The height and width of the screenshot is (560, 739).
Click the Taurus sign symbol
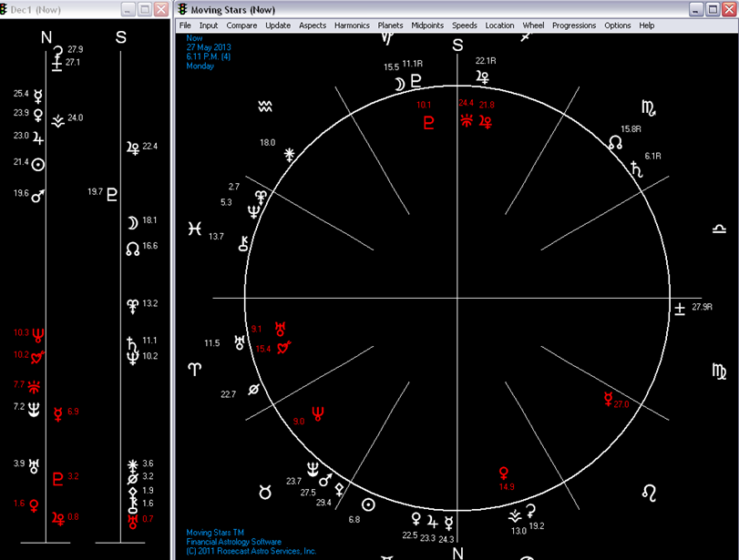(x=265, y=493)
